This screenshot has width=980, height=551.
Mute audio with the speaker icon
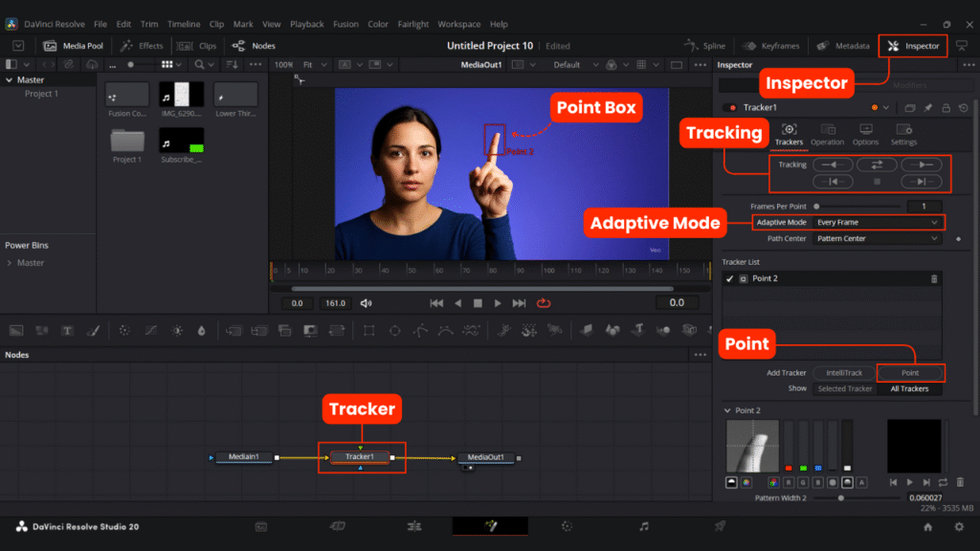366,303
